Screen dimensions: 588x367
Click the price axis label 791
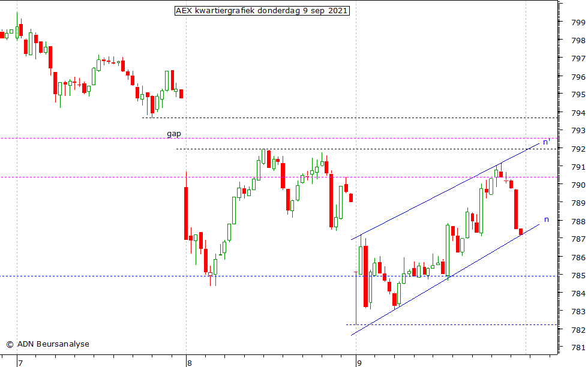tap(578, 167)
